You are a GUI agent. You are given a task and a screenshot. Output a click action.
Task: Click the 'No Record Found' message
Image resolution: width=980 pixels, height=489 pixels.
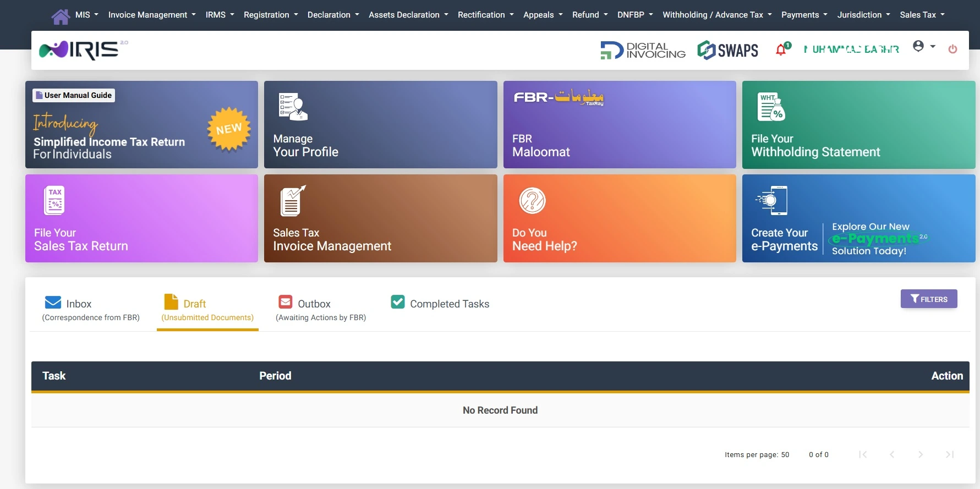[500, 410]
